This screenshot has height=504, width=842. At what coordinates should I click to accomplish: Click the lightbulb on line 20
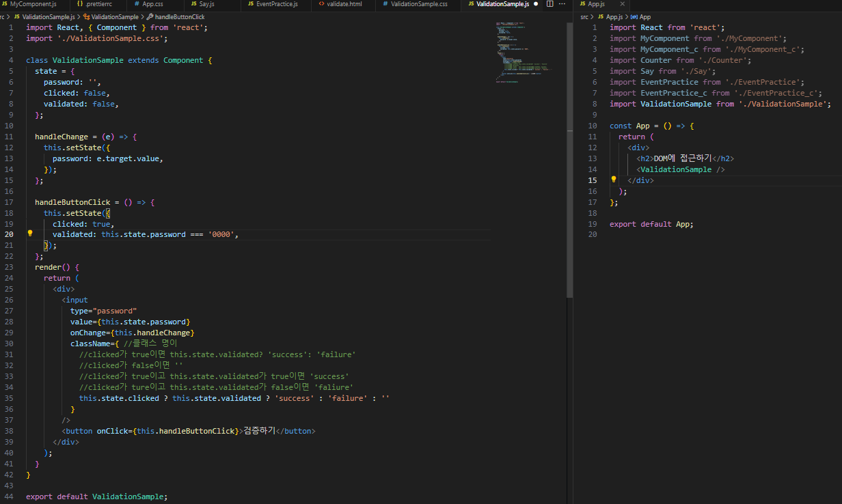coord(30,234)
